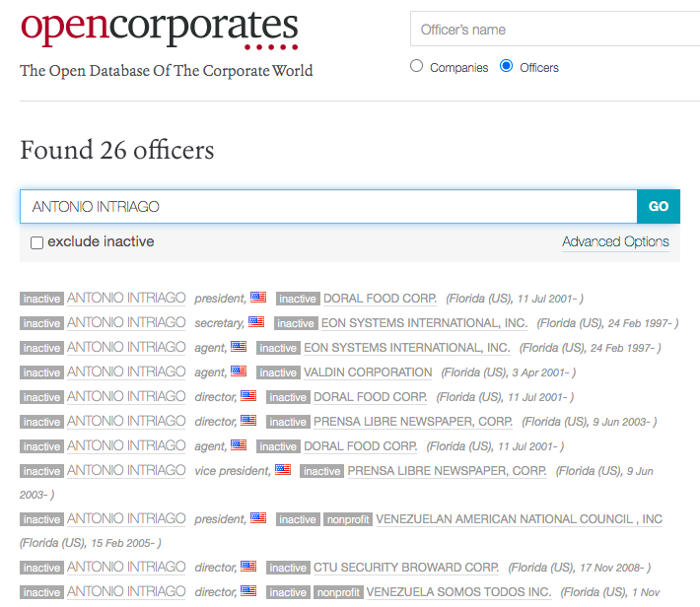Open VENEZUELAN AMERICAN NATIONAL COUNCIL , INC link
This screenshot has width=700, height=607.
pos(519,519)
